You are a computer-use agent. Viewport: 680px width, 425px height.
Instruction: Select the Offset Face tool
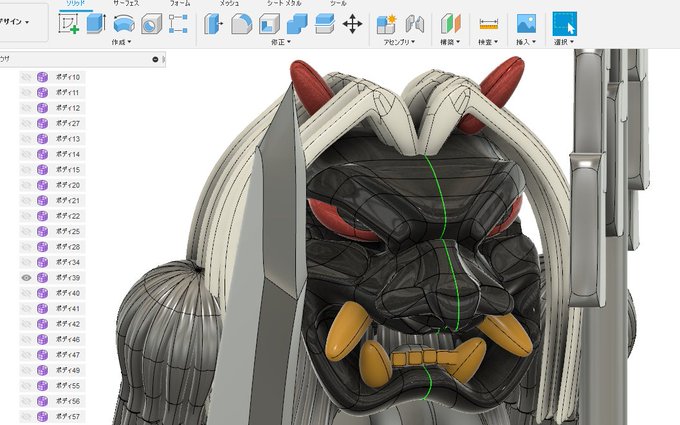coord(324,23)
